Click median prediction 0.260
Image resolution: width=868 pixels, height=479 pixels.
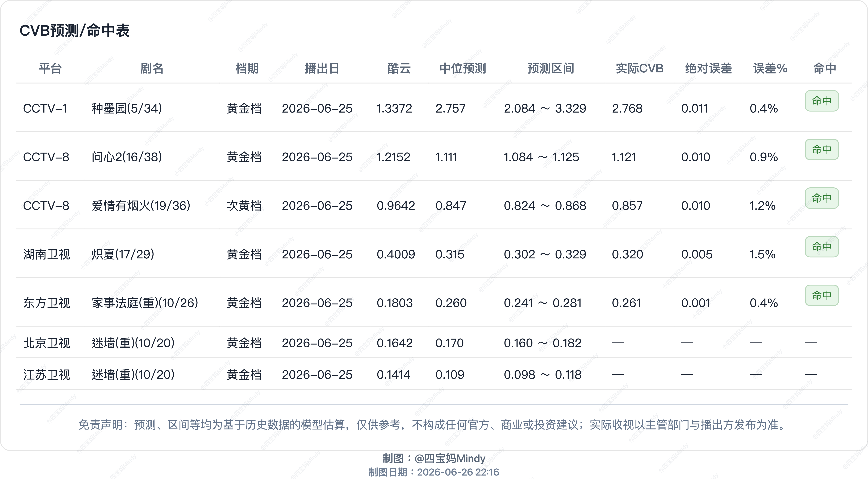click(451, 303)
